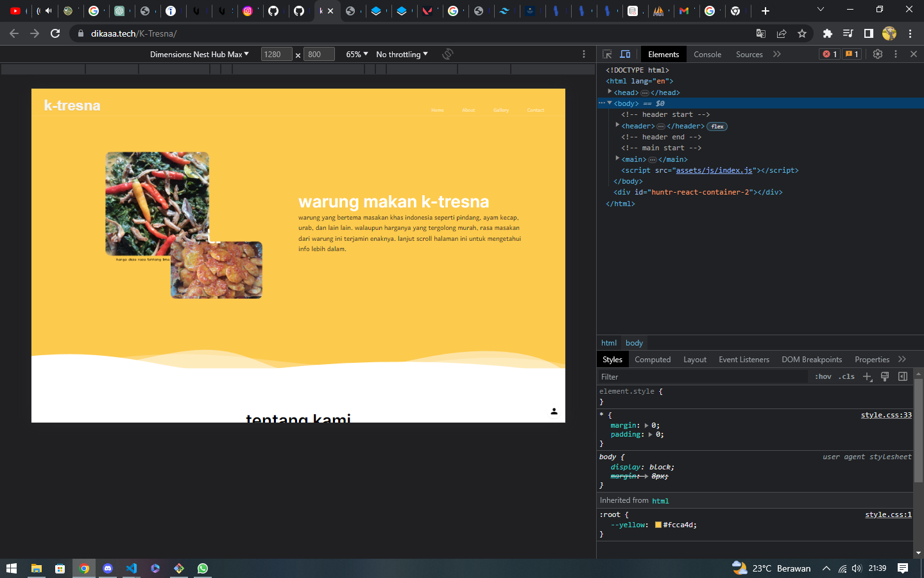Image resolution: width=924 pixels, height=578 pixels.
Task: Bookmark this page with the star
Action: coord(802,33)
